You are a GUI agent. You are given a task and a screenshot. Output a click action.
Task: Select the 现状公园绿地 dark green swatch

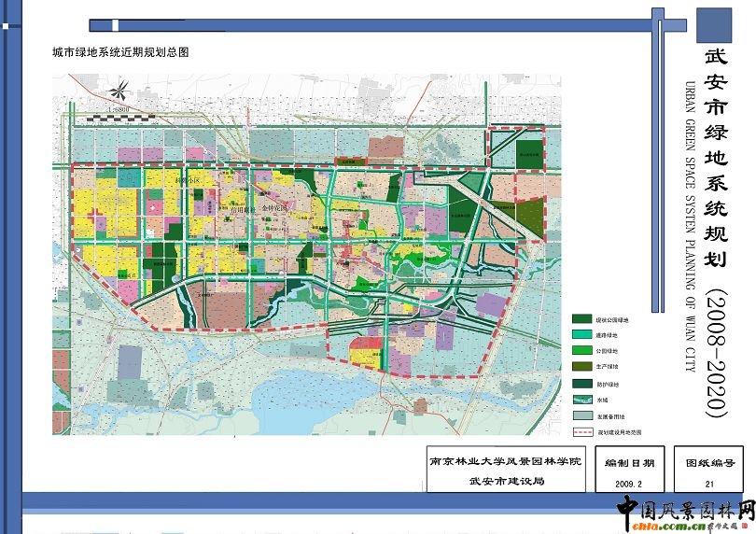tap(582, 317)
